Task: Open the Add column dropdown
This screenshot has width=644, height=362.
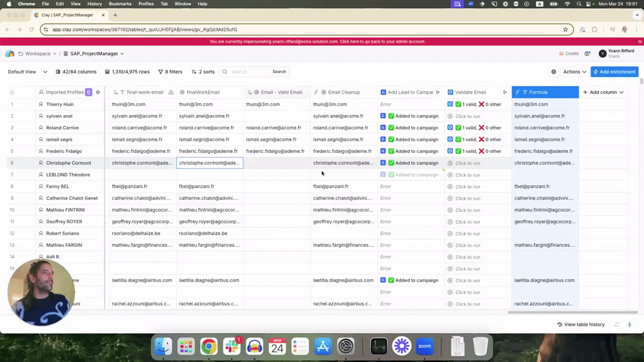Action: [x=603, y=92]
